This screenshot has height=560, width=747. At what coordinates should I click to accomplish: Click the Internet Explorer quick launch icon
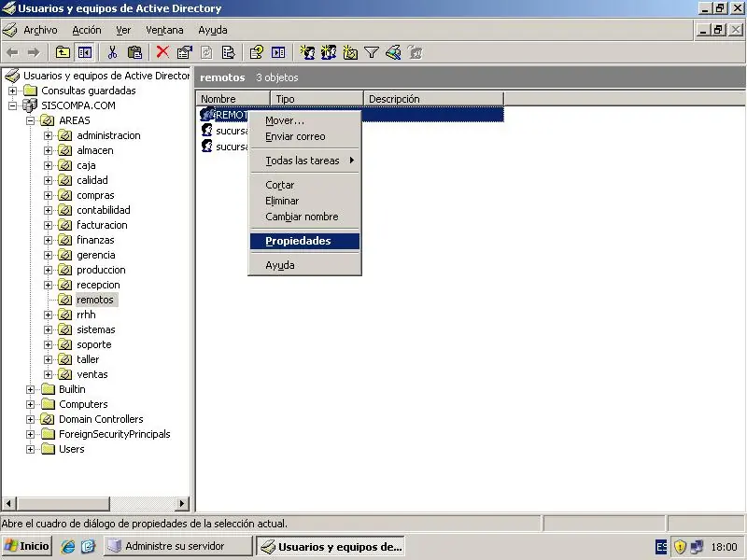coord(68,546)
